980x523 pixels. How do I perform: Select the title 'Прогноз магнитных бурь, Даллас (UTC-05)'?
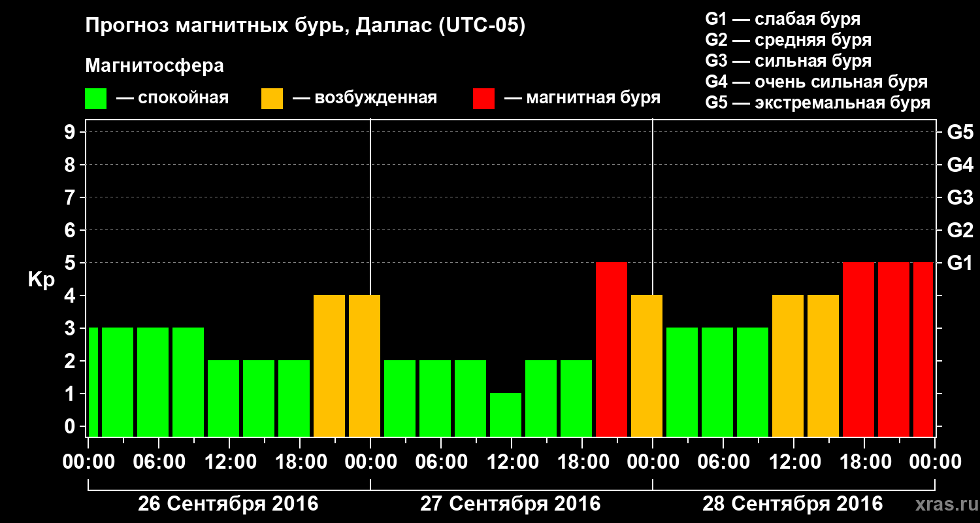point(306,27)
